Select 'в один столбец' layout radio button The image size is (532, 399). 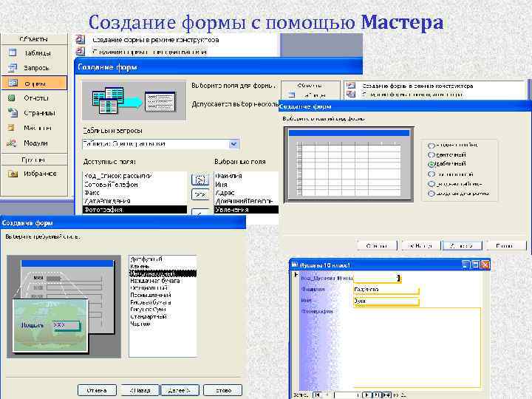pos(432,146)
